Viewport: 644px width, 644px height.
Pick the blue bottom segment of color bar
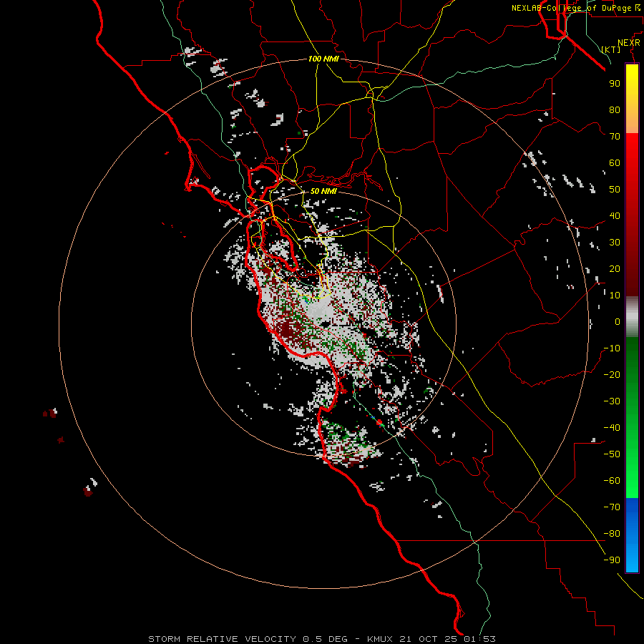point(632,535)
